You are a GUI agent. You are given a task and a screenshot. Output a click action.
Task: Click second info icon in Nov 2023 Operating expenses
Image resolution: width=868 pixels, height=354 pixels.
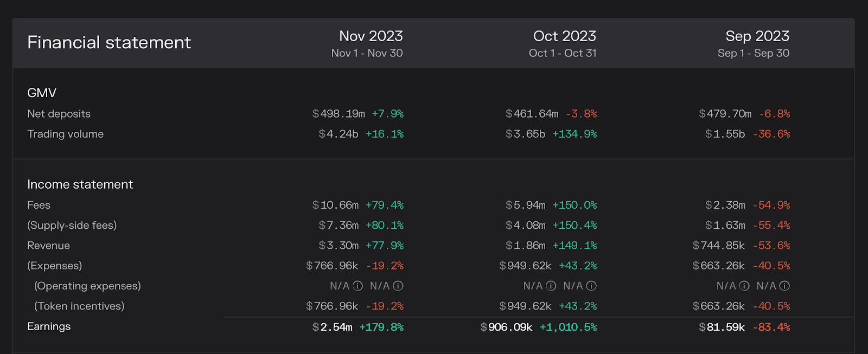pyautogui.click(x=398, y=286)
